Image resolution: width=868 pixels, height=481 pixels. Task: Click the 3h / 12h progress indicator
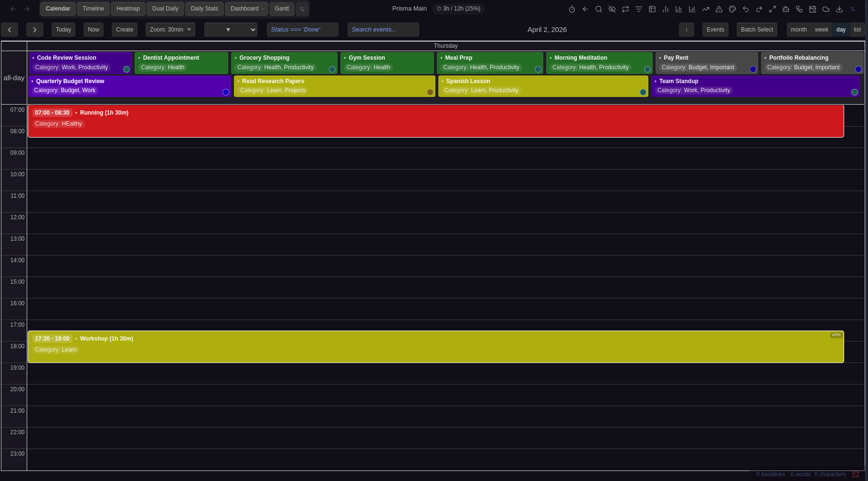click(458, 9)
